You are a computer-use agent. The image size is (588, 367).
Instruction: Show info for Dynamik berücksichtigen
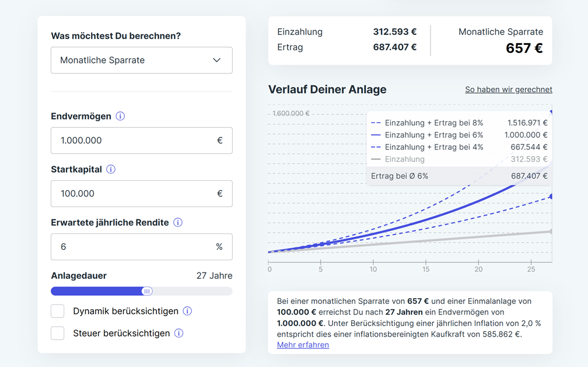187,311
